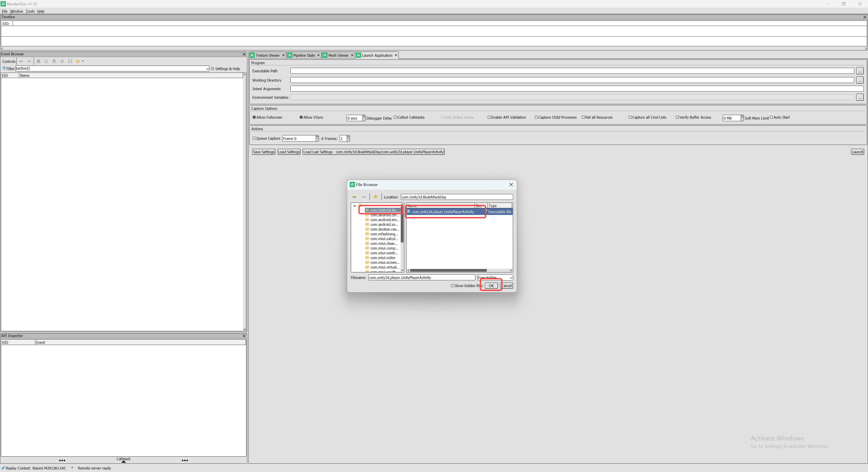Open the Tools menu
This screenshot has width=868, height=472.
(30, 12)
